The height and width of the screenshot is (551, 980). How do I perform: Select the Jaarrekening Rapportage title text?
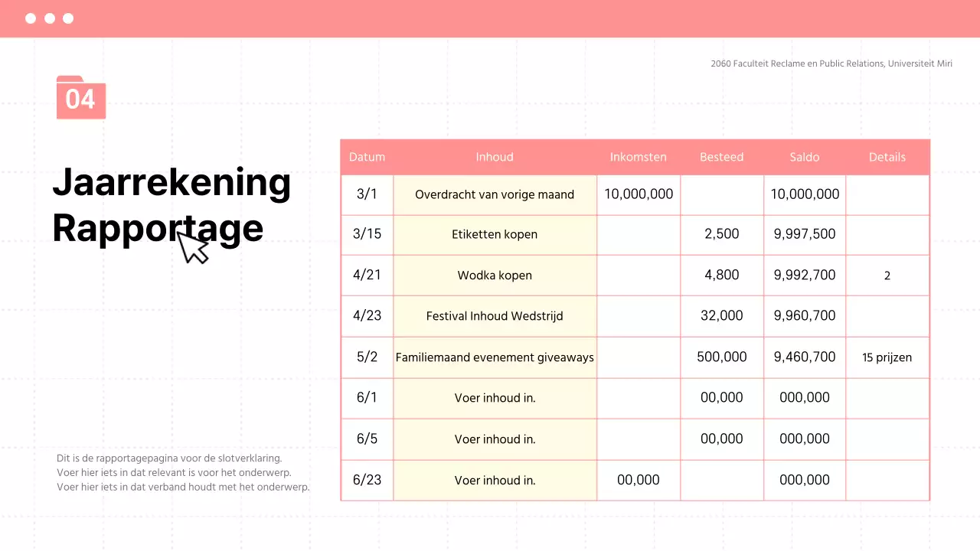171,205
